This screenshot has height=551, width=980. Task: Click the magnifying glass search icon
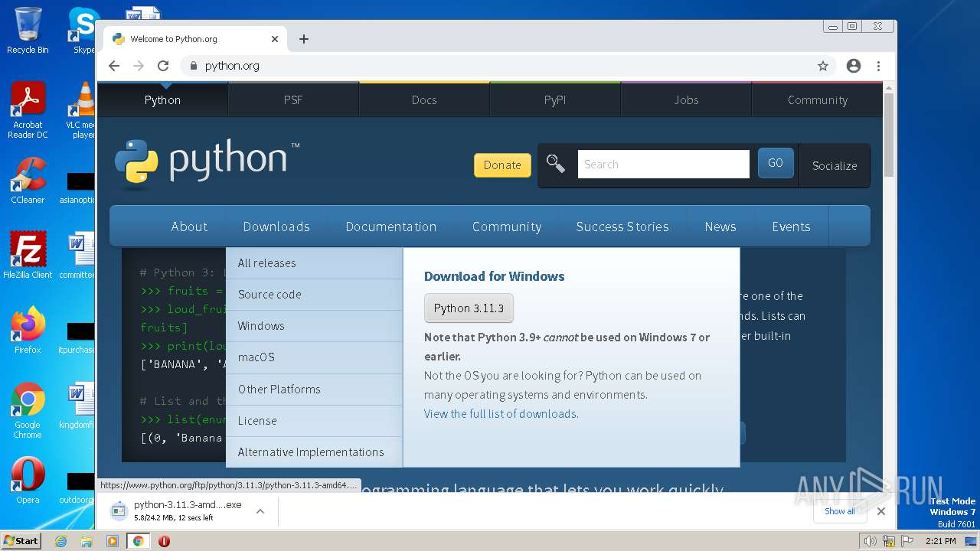[556, 164]
